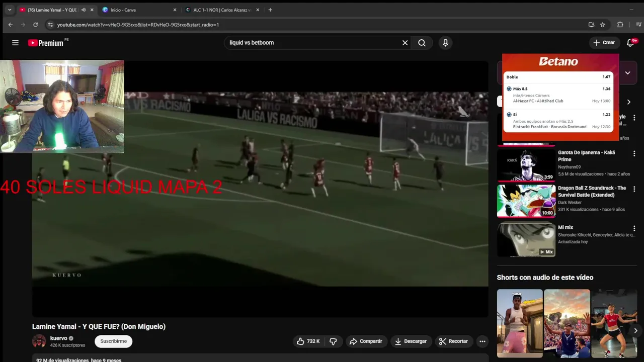Clear the search box text

(x=405, y=43)
